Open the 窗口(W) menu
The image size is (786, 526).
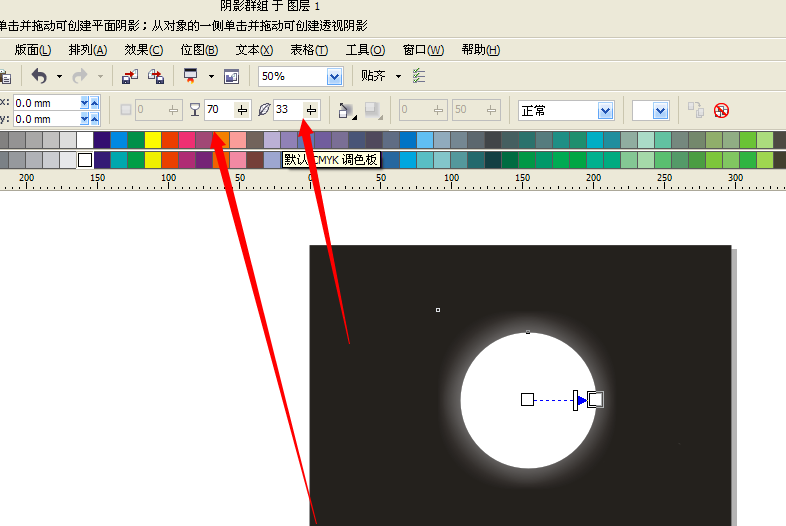tap(423, 50)
